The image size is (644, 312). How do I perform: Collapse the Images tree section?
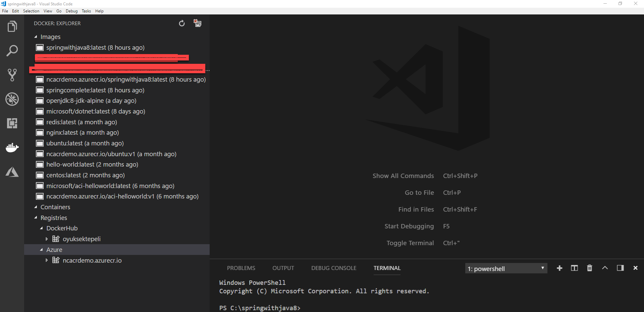(x=36, y=37)
